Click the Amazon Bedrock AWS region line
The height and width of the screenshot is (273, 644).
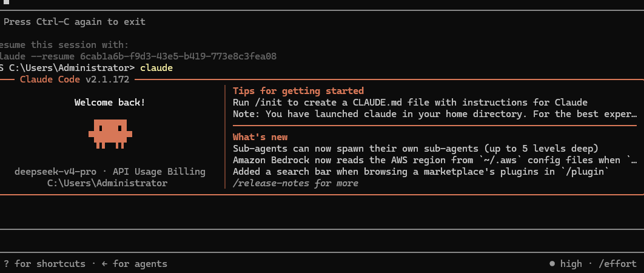[435, 160]
